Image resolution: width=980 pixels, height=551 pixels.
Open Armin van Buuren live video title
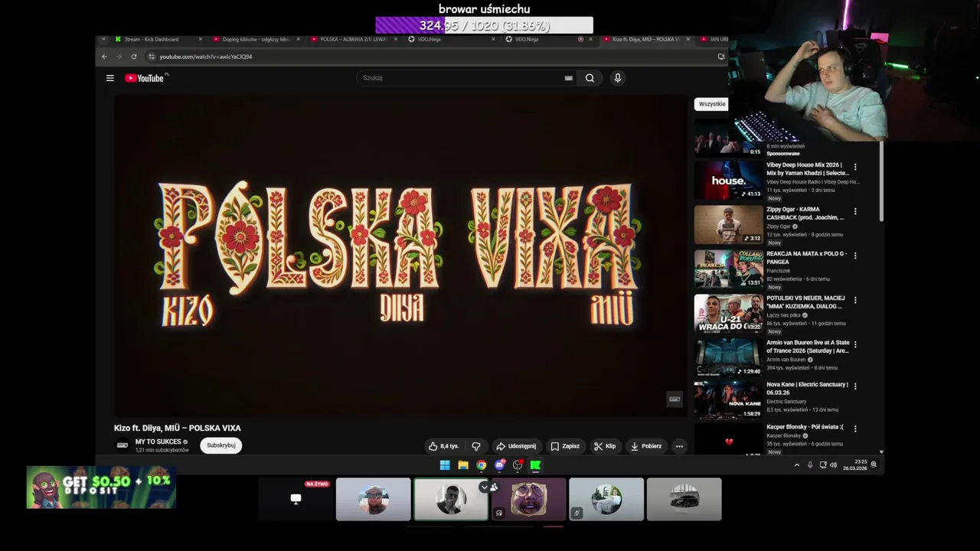[x=808, y=347]
